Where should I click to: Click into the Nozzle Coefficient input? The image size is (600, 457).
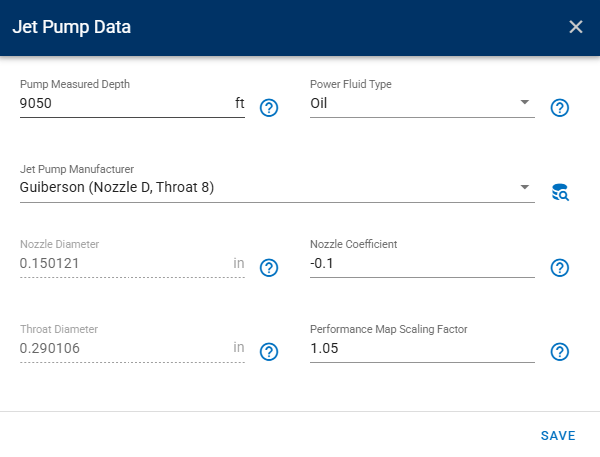pos(420,263)
